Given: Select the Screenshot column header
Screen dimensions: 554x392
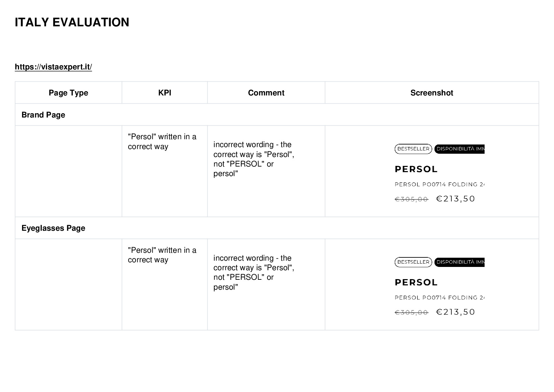Looking at the screenshot, I should [432, 93].
